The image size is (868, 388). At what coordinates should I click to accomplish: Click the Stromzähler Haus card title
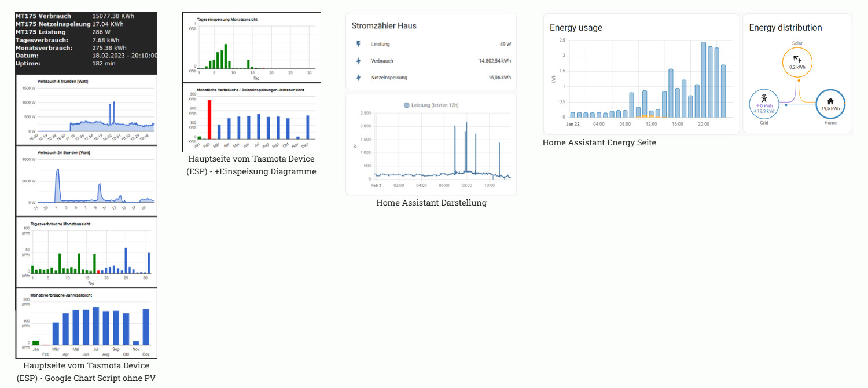click(384, 26)
